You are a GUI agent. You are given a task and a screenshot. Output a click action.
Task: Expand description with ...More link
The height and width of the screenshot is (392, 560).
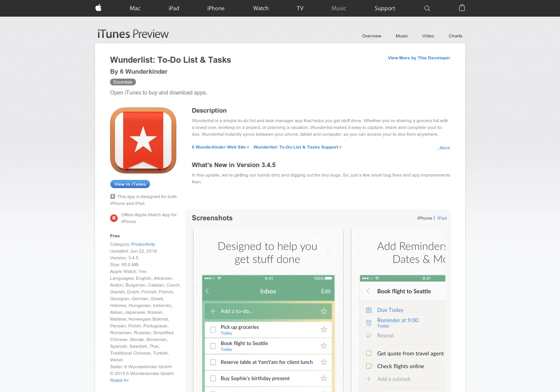pyautogui.click(x=443, y=148)
